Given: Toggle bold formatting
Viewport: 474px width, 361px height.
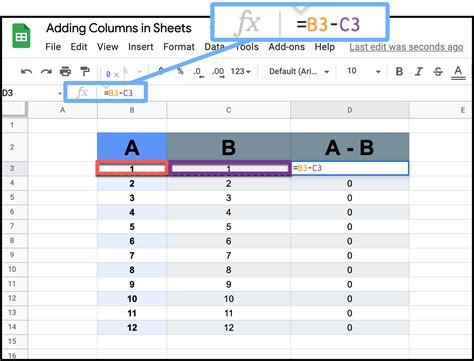Looking at the screenshot, I should [399, 71].
